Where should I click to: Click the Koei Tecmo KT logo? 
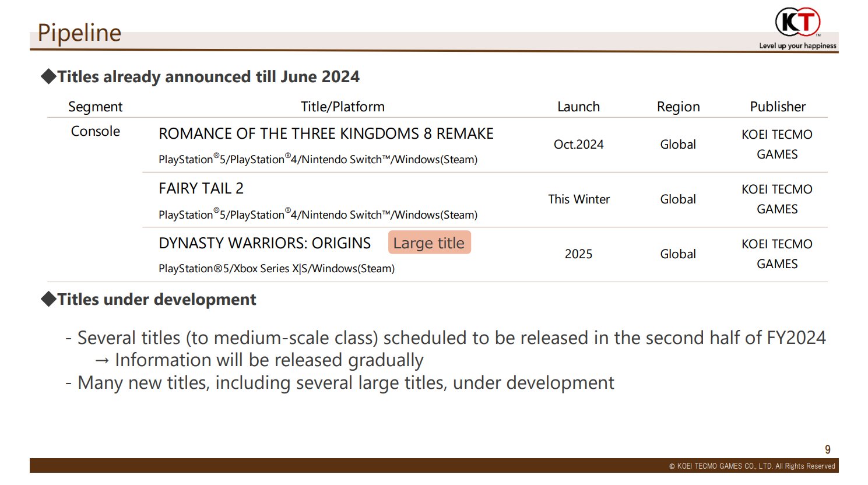click(x=797, y=22)
